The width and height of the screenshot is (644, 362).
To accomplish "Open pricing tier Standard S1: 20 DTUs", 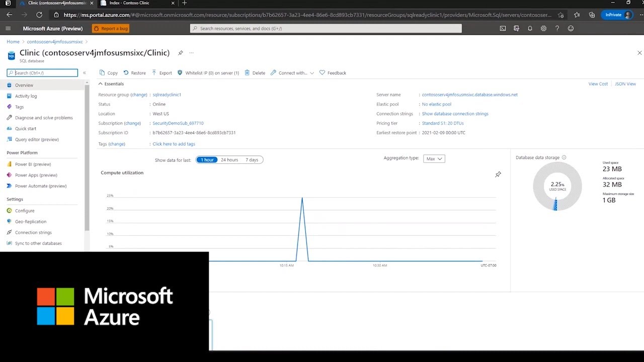I will tap(443, 123).
